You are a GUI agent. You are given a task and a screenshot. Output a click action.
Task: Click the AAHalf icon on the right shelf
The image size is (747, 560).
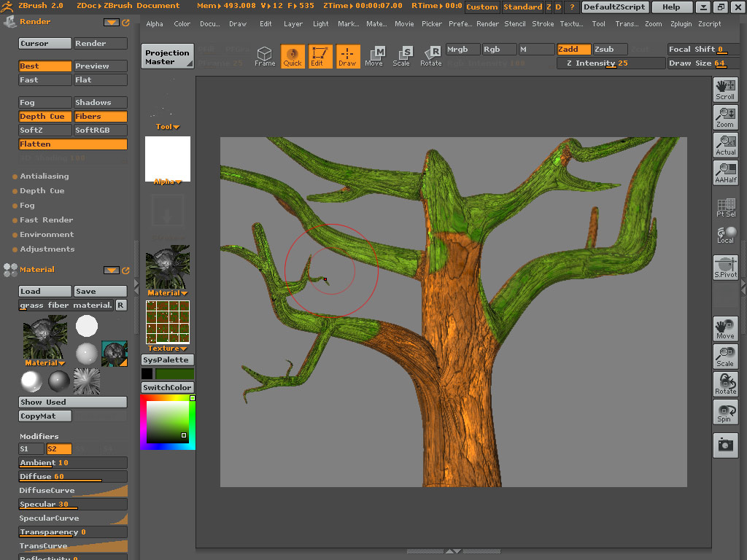(725, 172)
